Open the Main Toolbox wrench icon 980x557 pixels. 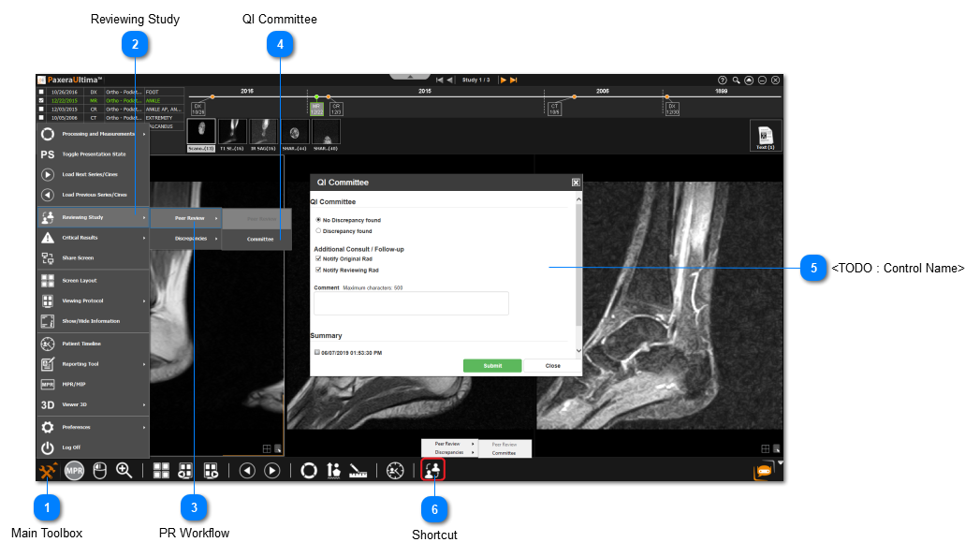(x=48, y=471)
